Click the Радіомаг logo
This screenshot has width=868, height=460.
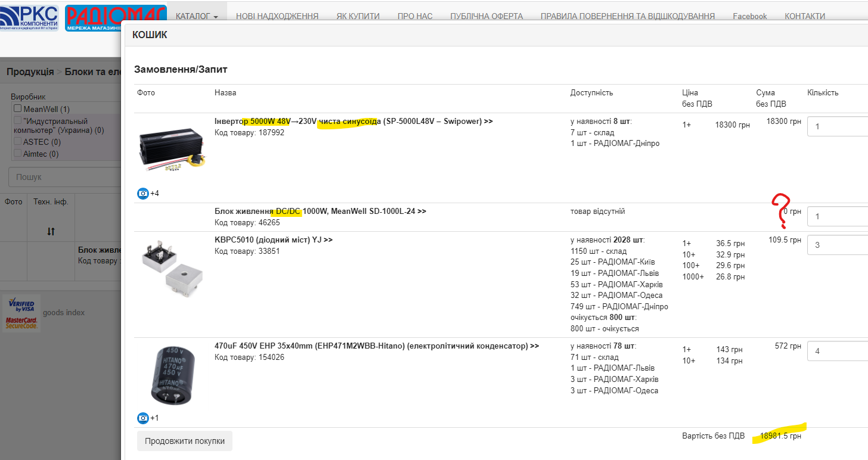coord(116,18)
